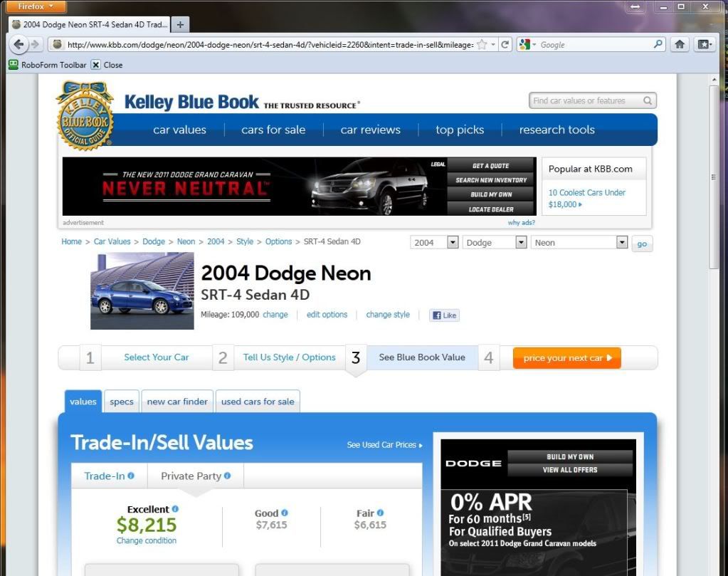This screenshot has width=728, height=576.
Task: Click the change style link
Action: [388, 315]
